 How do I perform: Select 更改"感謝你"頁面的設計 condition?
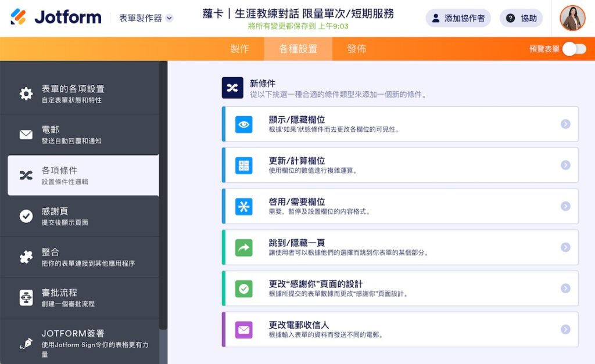[400, 288]
